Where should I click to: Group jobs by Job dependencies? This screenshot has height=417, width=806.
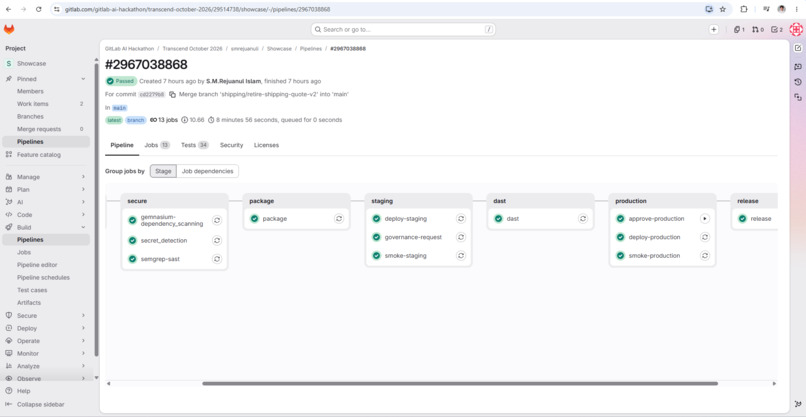(x=208, y=171)
